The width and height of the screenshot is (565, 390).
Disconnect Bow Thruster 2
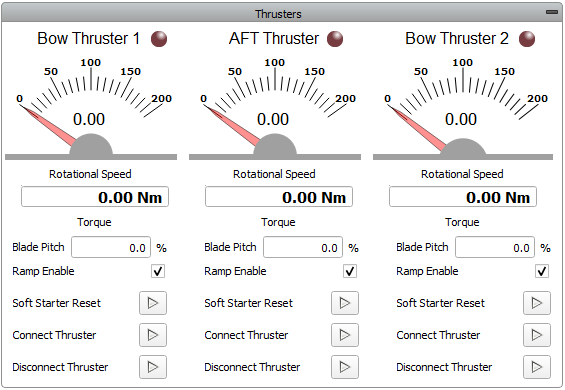(x=537, y=367)
